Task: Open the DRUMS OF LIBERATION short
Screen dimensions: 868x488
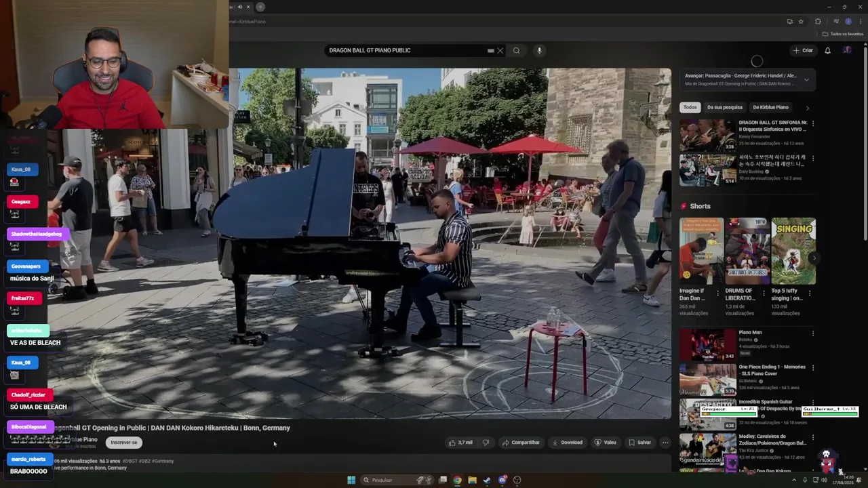Action: (x=747, y=251)
